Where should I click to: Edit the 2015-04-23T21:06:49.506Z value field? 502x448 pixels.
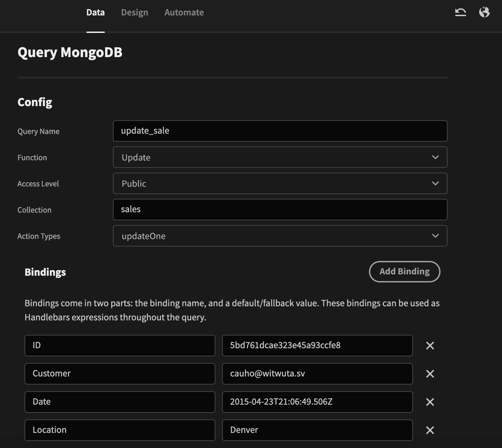coord(317,402)
